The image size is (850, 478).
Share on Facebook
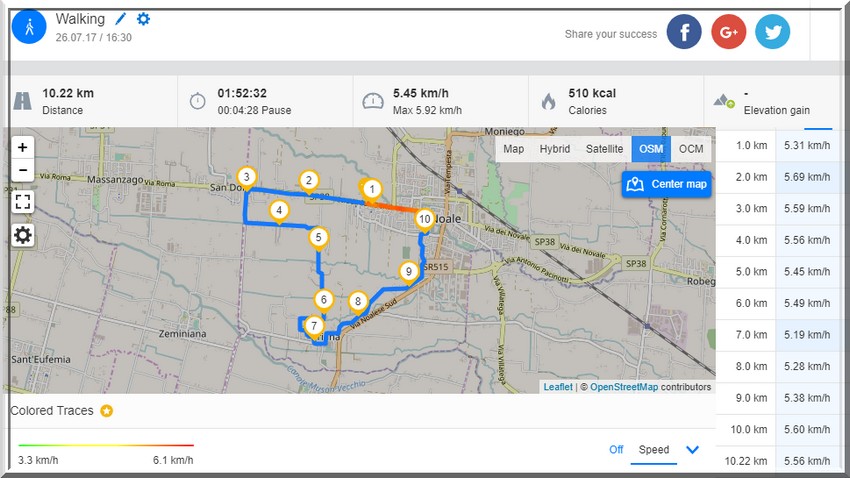(x=684, y=32)
